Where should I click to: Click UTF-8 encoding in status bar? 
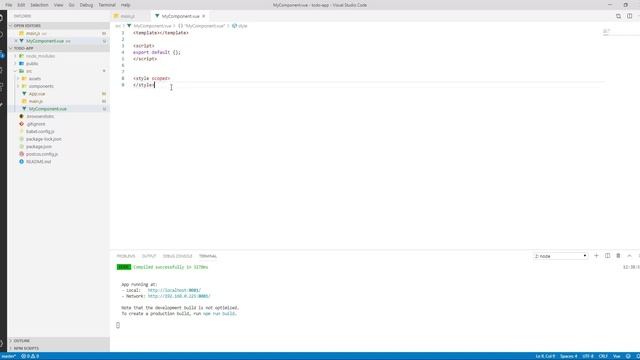(x=588, y=356)
